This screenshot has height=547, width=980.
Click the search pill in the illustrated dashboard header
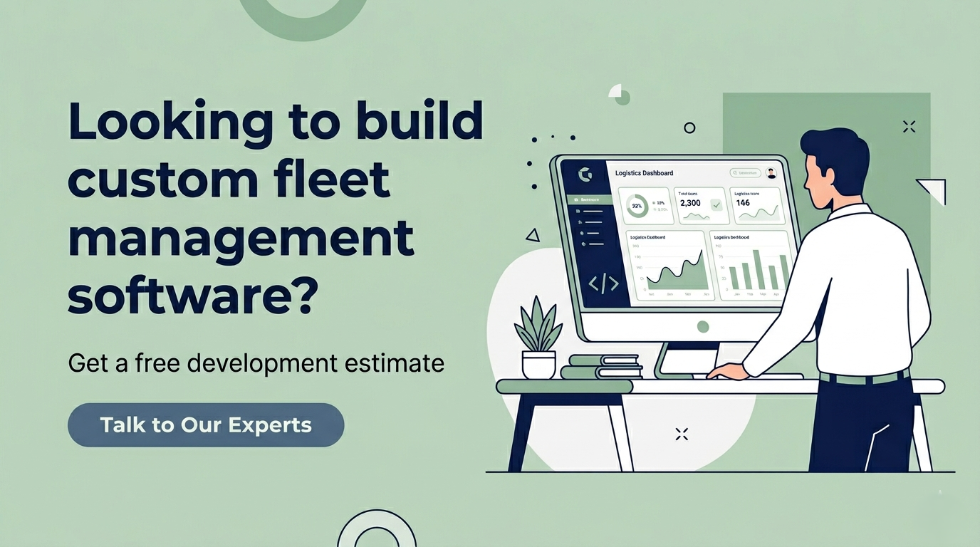746,173
